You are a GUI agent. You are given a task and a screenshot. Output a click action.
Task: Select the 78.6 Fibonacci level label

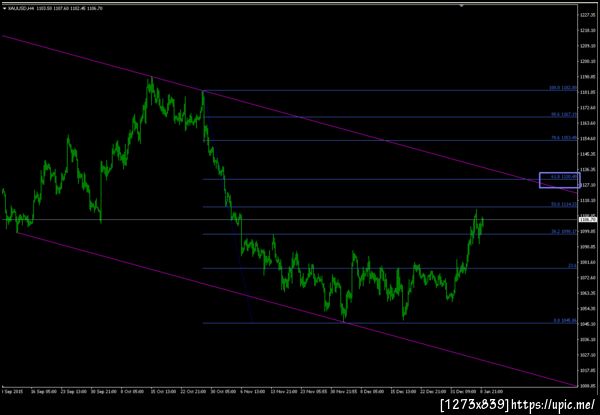(563, 138)
